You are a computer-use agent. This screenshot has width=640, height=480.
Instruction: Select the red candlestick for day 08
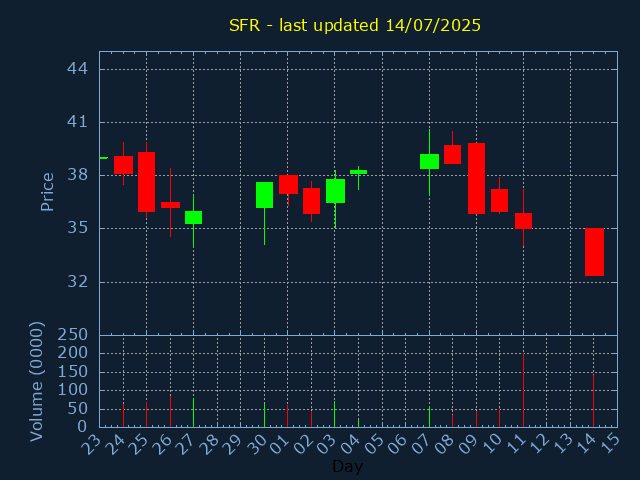452,155
